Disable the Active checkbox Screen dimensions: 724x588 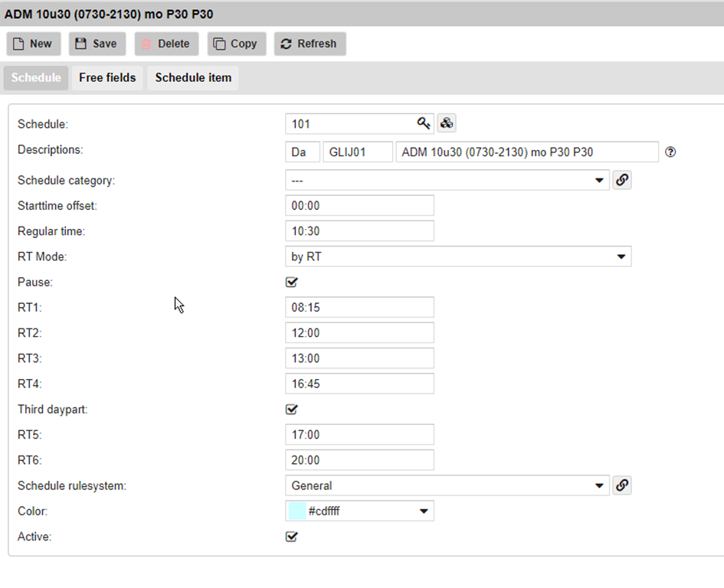pos(291,537)
